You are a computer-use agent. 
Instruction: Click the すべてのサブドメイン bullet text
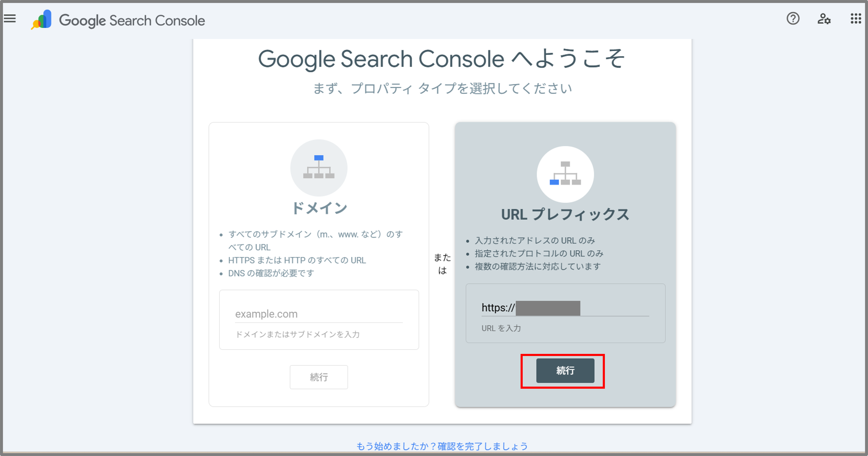click(315, 240)
